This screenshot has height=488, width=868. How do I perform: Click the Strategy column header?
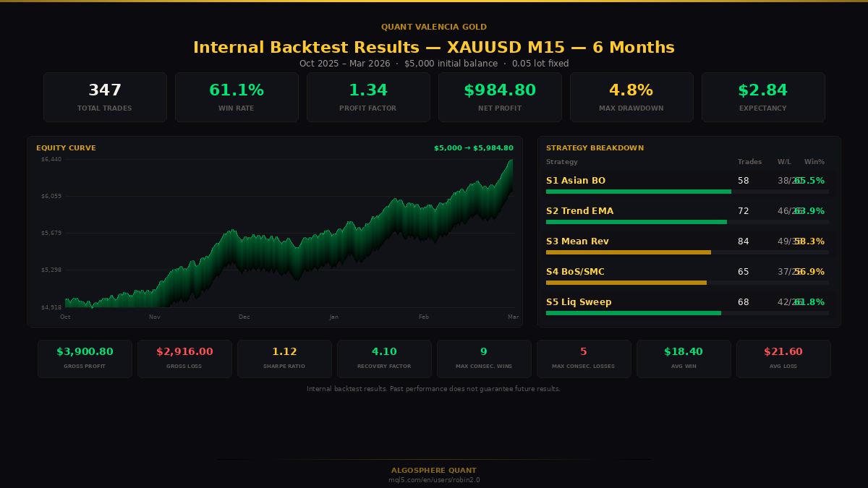(562, 162)
